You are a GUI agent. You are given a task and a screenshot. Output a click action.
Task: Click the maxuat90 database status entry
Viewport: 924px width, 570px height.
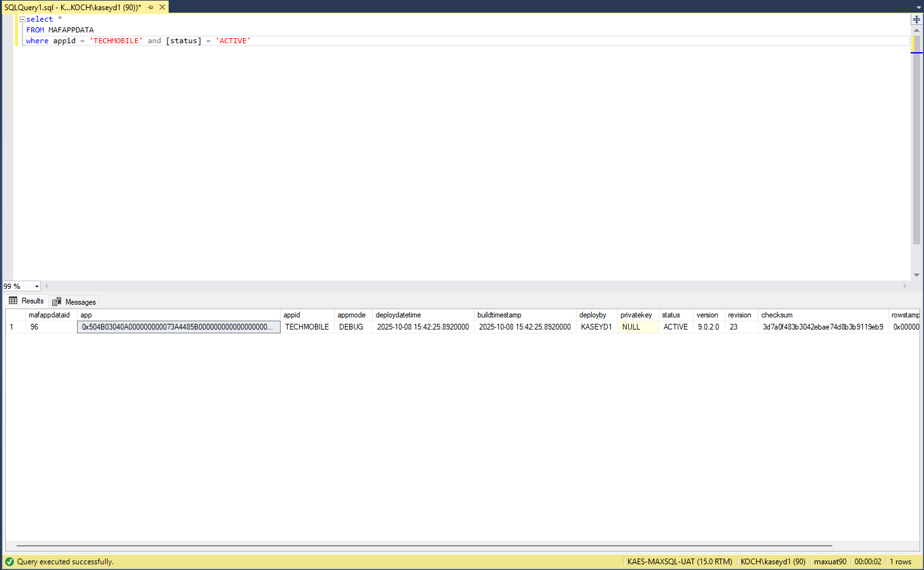pyautogui.click(x=830, y=562)
